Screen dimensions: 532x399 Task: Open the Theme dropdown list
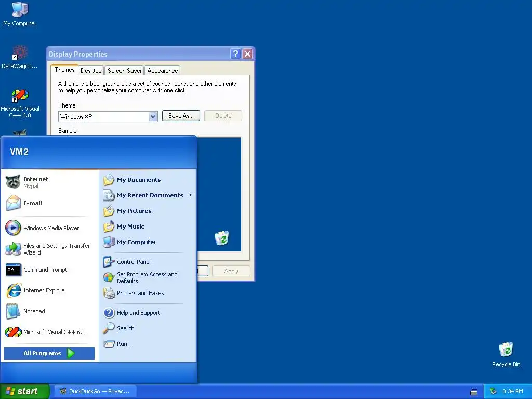click(x=153, y=117)
